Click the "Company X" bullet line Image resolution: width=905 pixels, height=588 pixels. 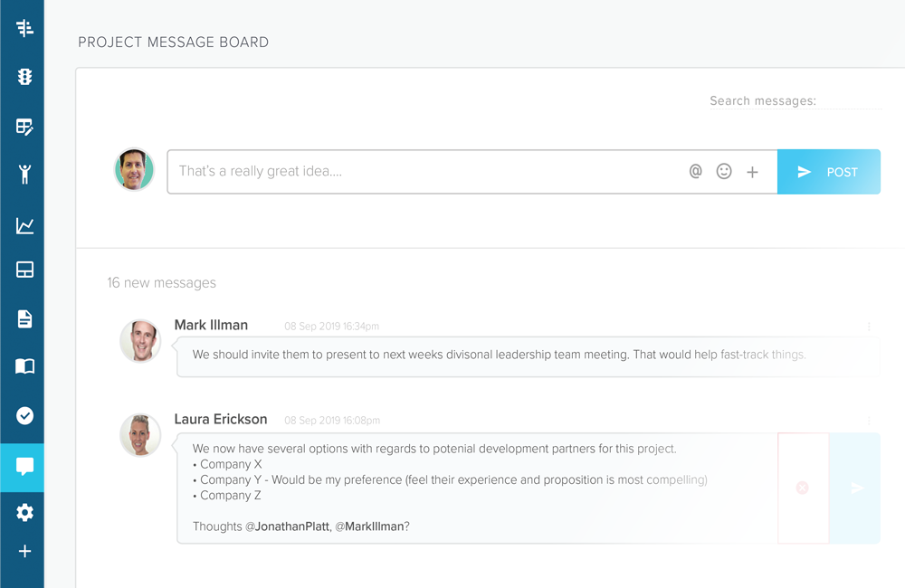(x=227, y=464)
